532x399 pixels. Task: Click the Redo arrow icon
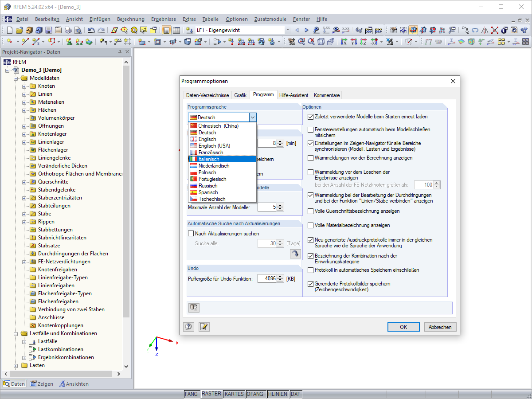[101, 30]
